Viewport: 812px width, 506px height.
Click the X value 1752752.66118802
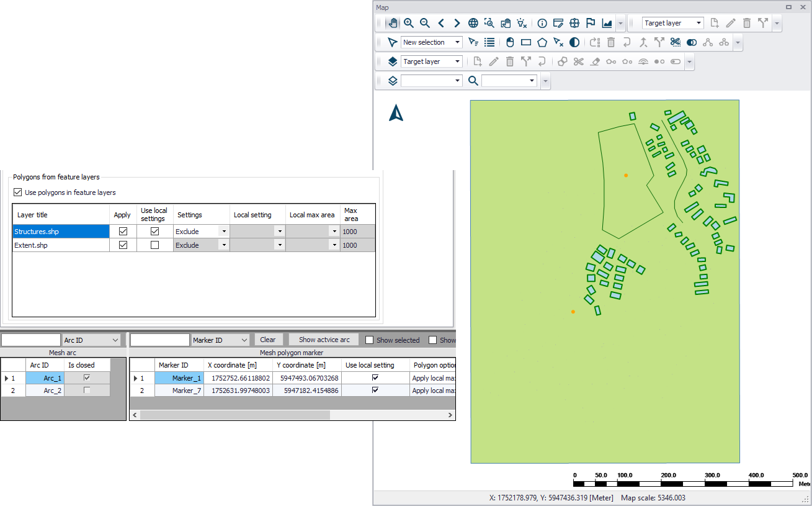point(239,377)
